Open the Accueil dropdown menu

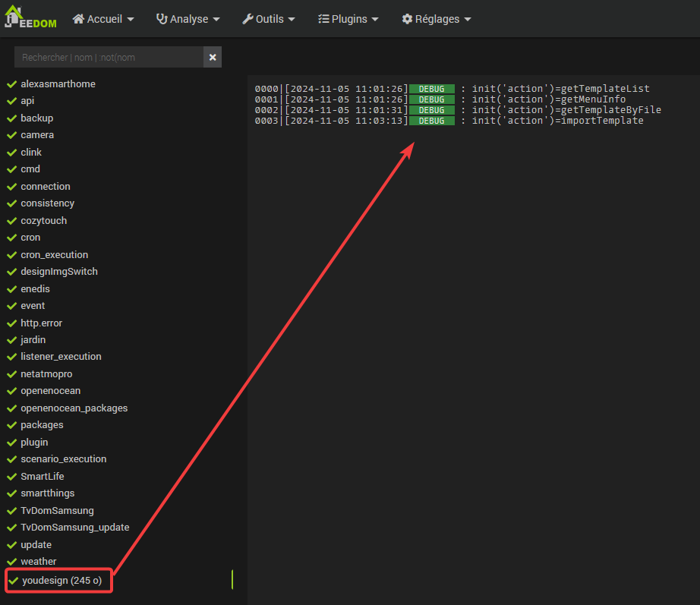point(103,19)
